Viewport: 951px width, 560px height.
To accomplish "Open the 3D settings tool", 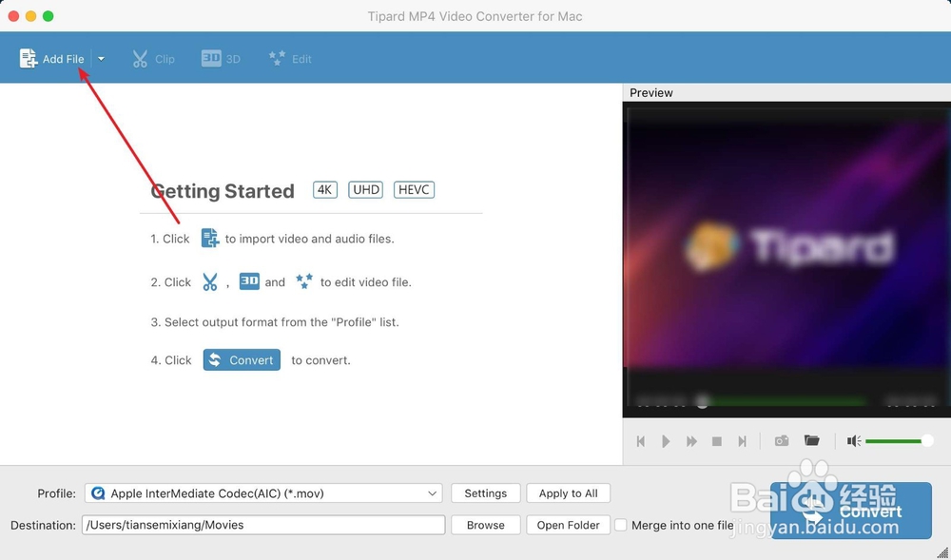I will pyautogui.click(x=221, y=59).
